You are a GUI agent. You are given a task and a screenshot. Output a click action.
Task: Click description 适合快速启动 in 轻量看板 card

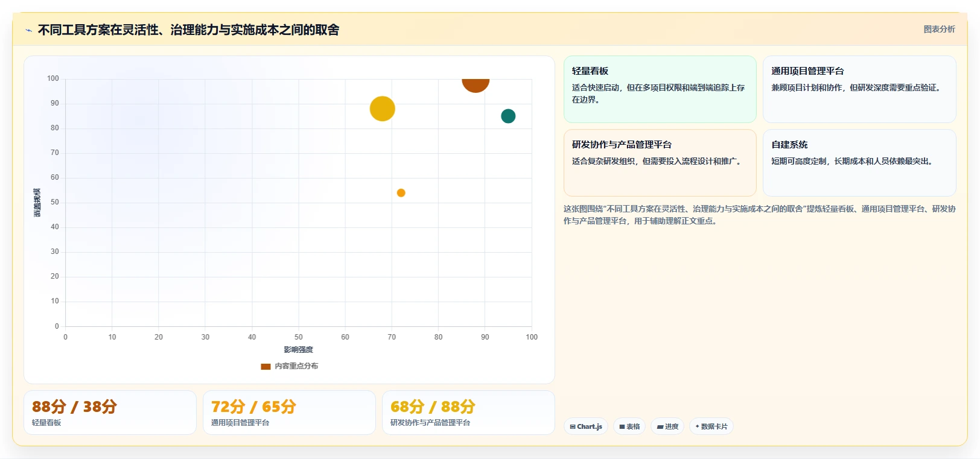click(x=658, y=93)
